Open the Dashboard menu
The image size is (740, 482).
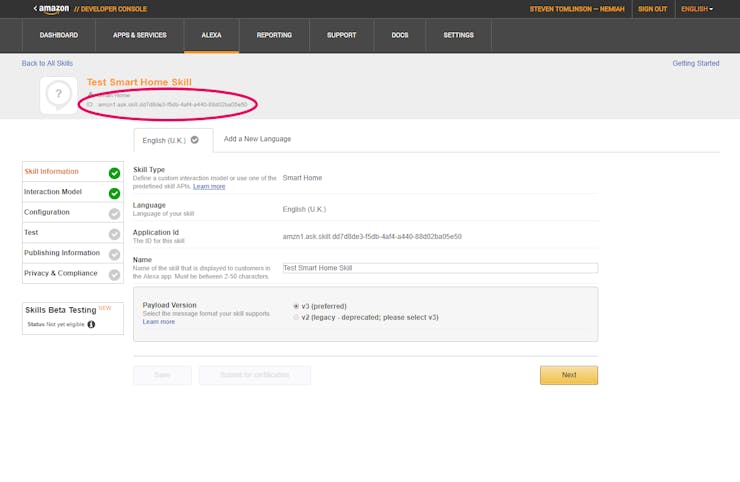click(59, 35)
